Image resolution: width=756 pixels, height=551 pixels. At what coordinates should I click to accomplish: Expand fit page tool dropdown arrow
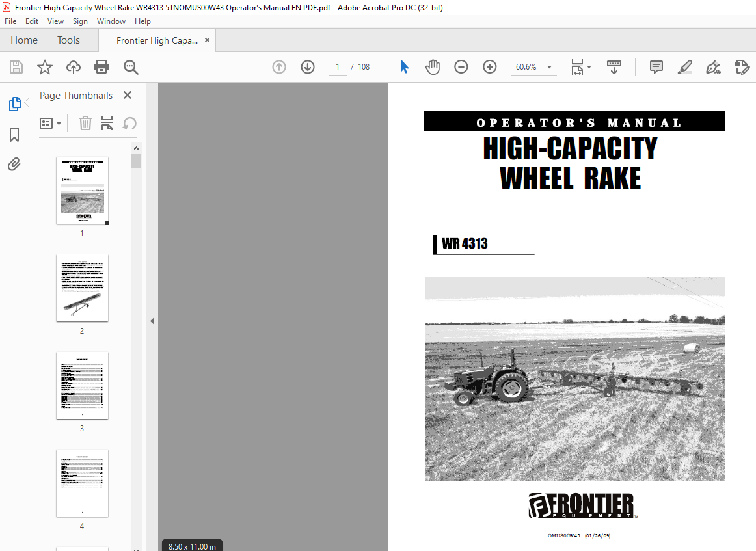click(589, 67)
